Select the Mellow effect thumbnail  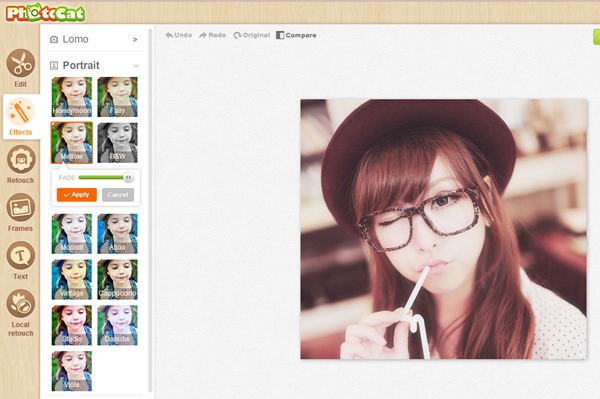[72, 143]
